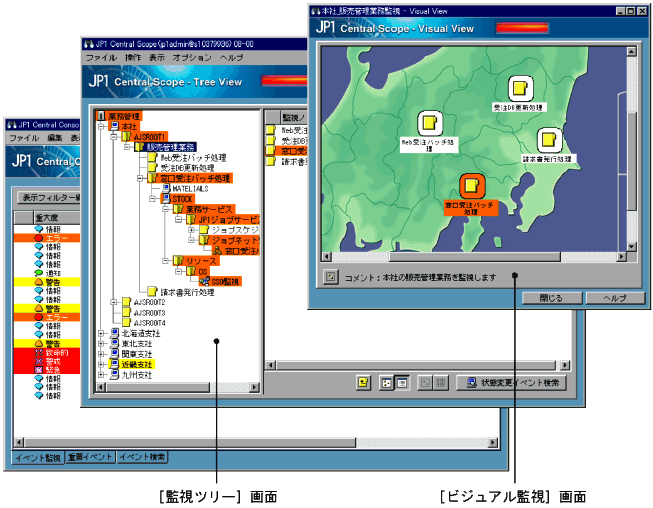Click the AJSROOT3 folder icon
This screenshot has width=653, height=508.
pos(127,312)
